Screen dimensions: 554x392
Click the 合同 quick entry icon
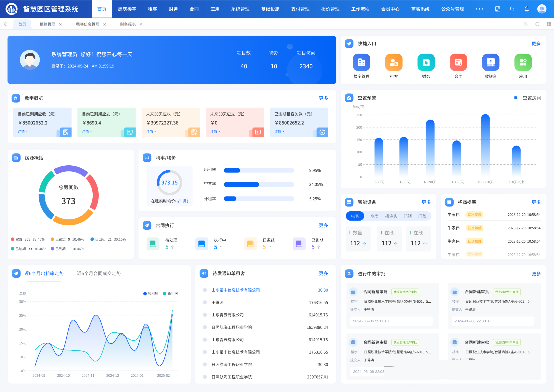[458, 62]
